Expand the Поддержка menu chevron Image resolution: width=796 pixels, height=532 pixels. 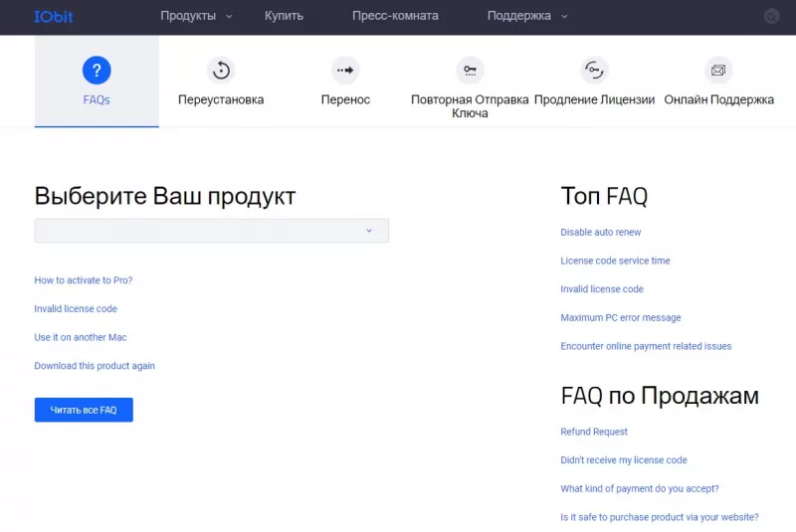tap(564, 16)
